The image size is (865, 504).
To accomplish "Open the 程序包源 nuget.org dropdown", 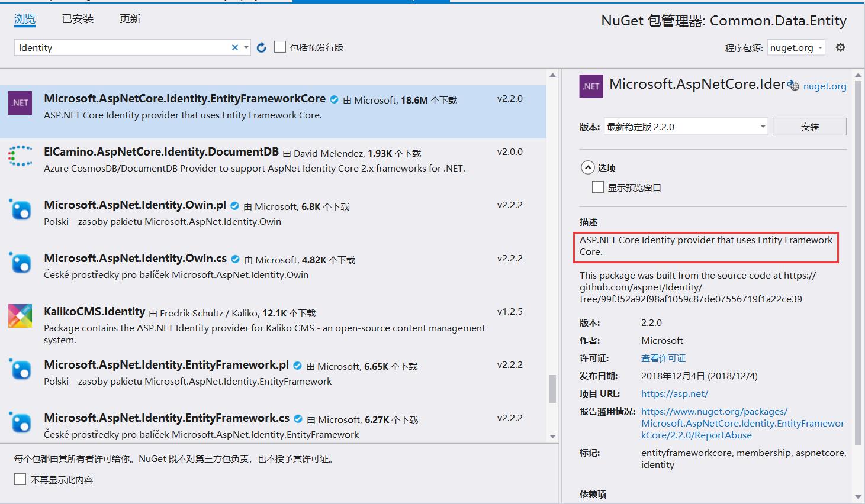I will (x=796, y=48).
